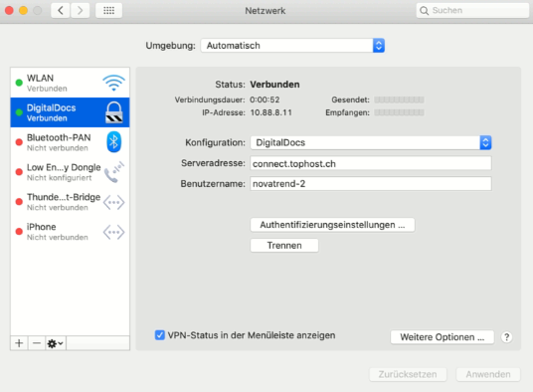The height and width of the screenshot is (392, 533).
Task: Click the Serveradresse field
Action: click(371, 163)
